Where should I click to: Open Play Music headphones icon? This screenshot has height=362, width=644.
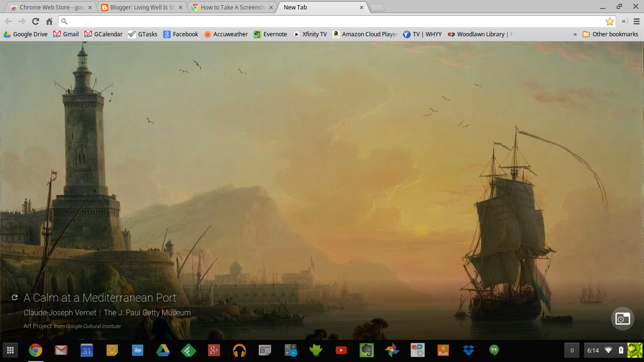(x=239, y=350)
